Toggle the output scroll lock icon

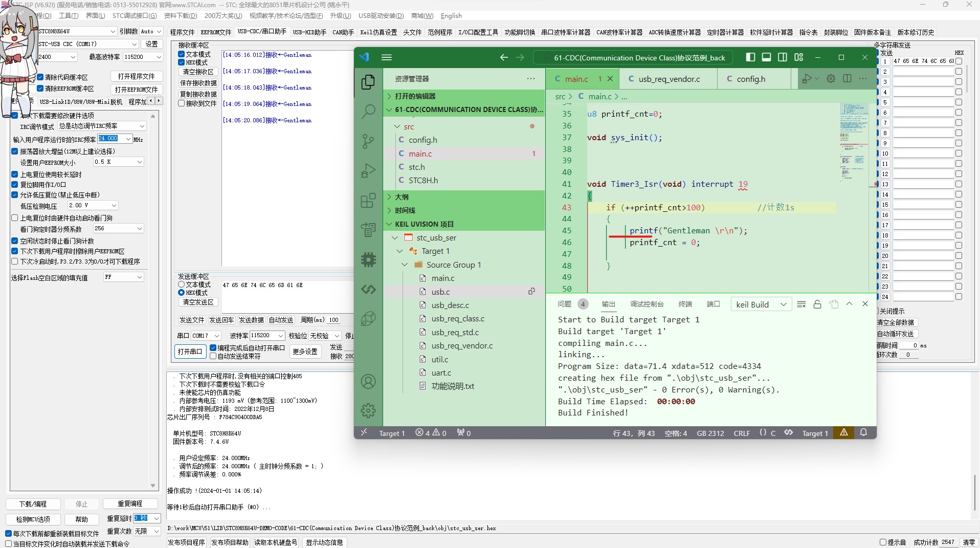coord(817,304)
